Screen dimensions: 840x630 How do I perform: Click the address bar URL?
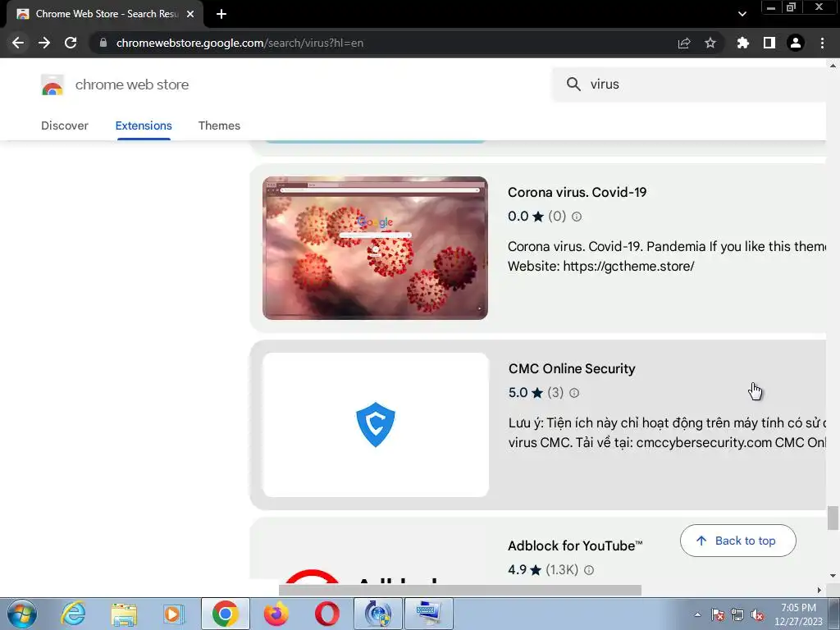(x=240, y=43)
